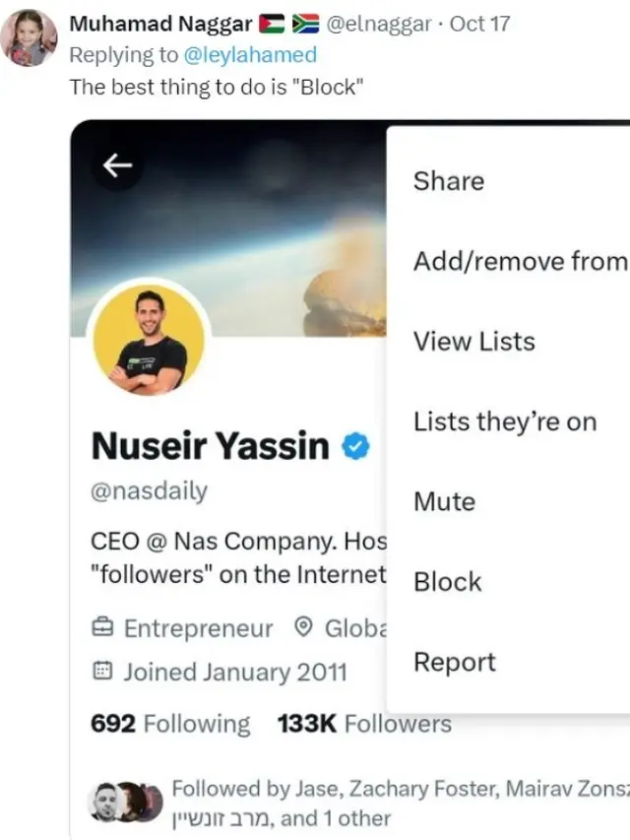Click the mutual follower avatars cluster
The height and width of the screenshot is (840, 630).
[126, 802]
